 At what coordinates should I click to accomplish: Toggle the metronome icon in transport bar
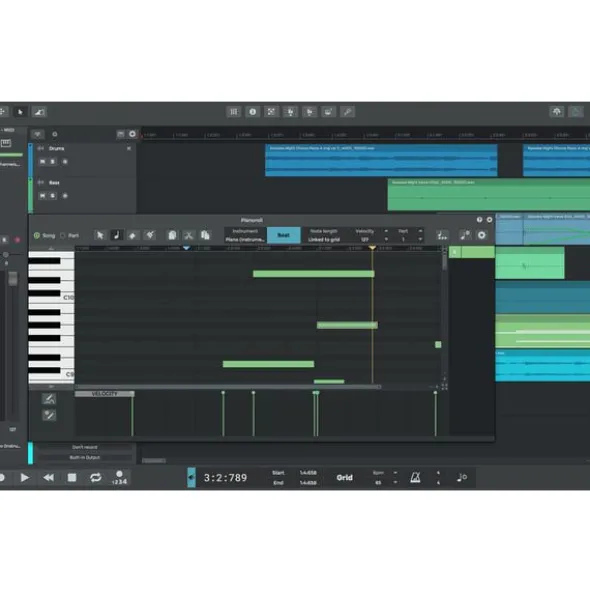[x=415, y=478]
